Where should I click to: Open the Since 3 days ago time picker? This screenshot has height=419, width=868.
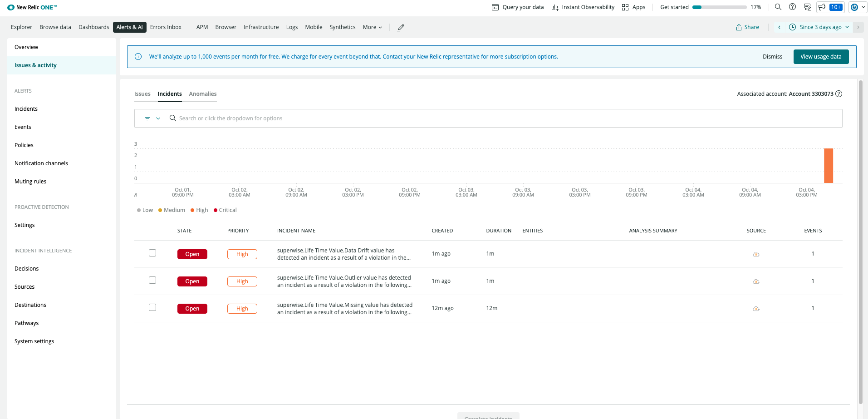coord(819,27)
